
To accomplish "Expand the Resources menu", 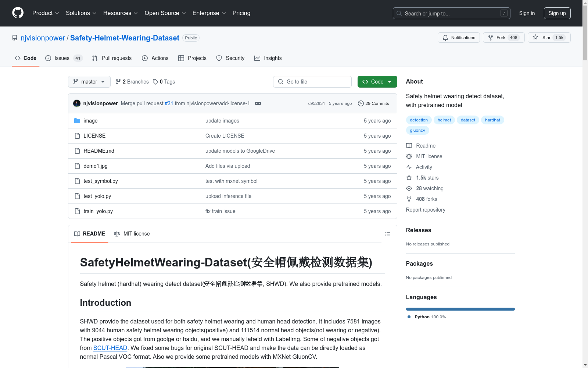I will point(121,13).
